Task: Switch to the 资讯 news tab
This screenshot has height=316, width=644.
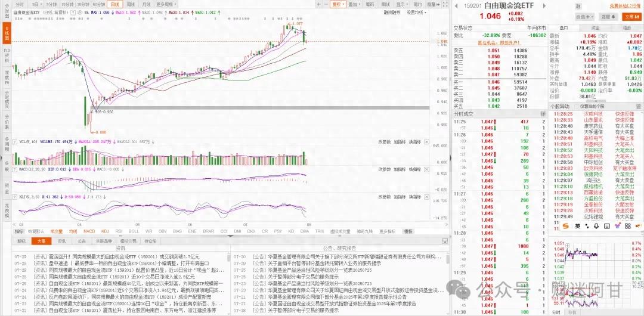Action: coord(61,241)
